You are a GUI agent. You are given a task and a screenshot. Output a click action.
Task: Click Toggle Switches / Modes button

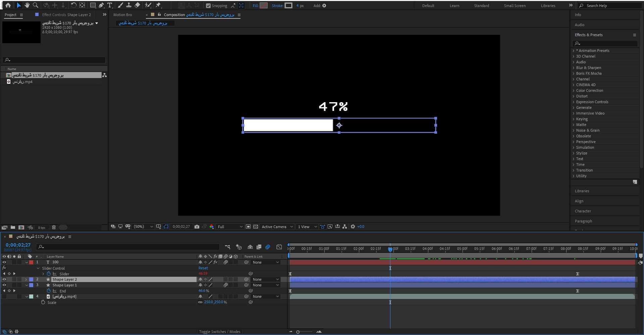pyautogui.click(x=220, y=332)
